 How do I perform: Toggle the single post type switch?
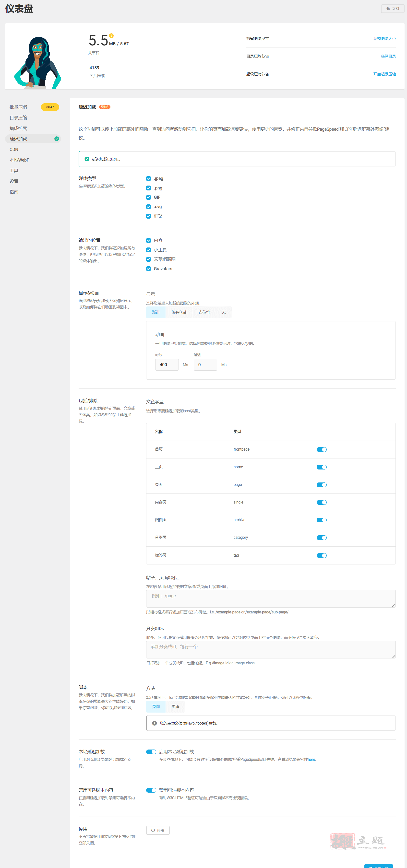322,502
